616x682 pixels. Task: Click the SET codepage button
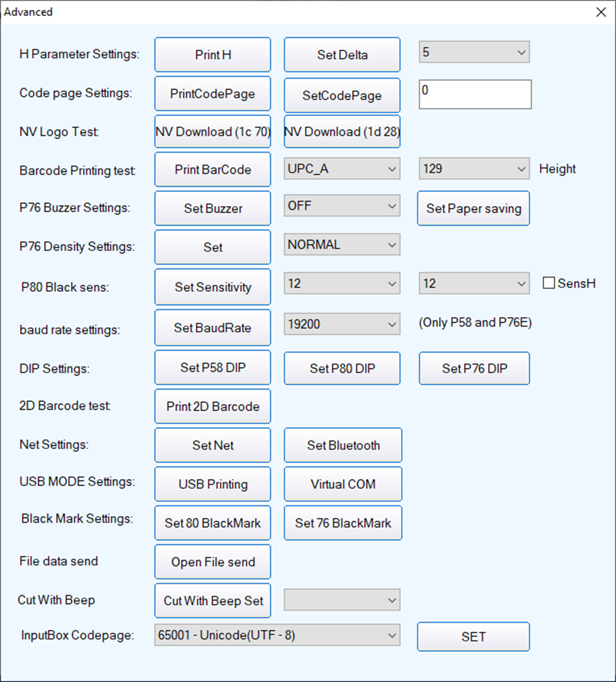(x=473, y=637)
